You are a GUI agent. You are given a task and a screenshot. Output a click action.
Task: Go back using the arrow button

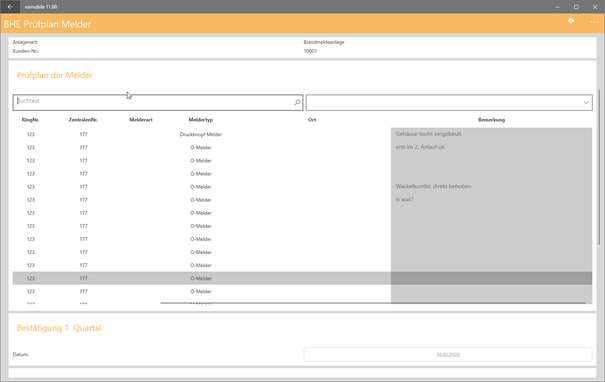[x=10, y=7]
